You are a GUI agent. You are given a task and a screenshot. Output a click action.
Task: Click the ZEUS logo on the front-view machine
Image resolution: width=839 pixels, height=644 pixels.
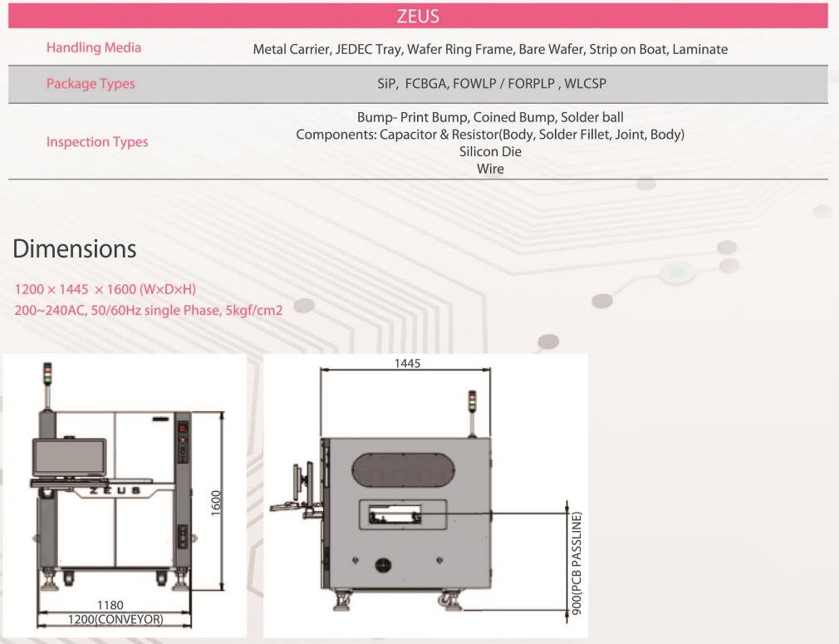click(x=115, y=490)
